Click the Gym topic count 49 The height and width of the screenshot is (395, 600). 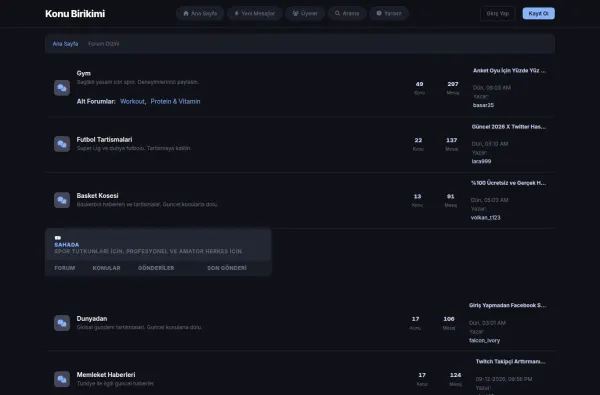pyautogui.click(x=419, y=84)
